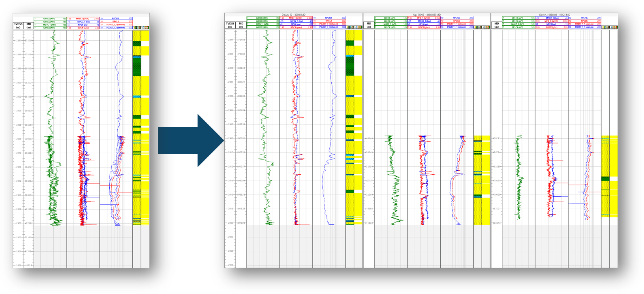Select PD2RT_1_1 header in the Down [4480.08 - 4942] section
This screenshot has height=294, width=644.
point(584,27)
